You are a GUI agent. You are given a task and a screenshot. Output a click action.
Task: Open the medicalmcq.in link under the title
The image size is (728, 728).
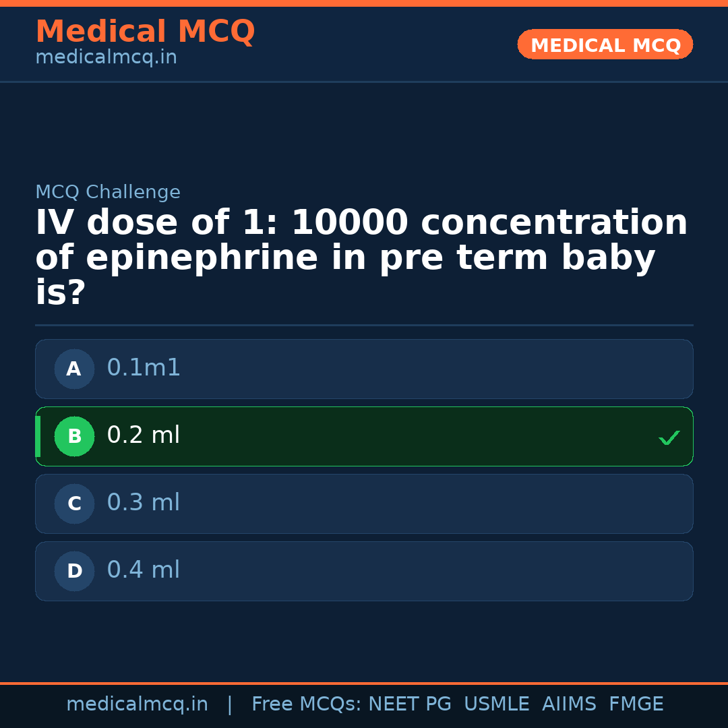(x=106, y=58)
